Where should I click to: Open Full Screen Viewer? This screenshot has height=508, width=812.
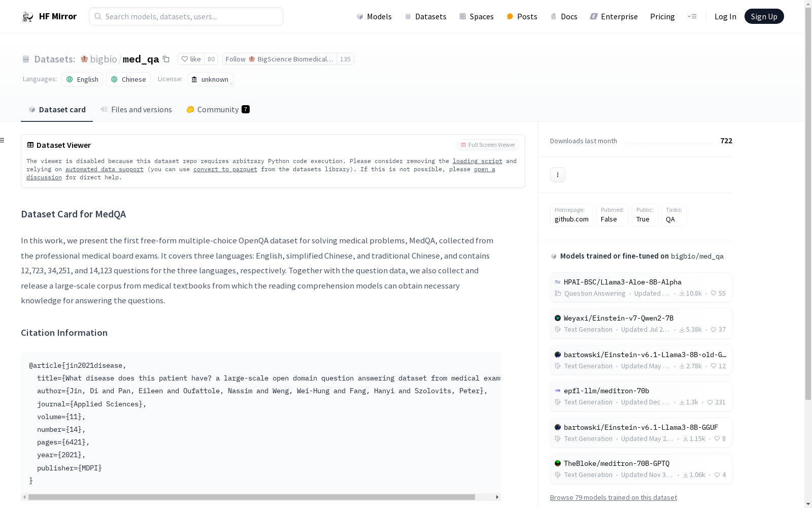(488, 145)
